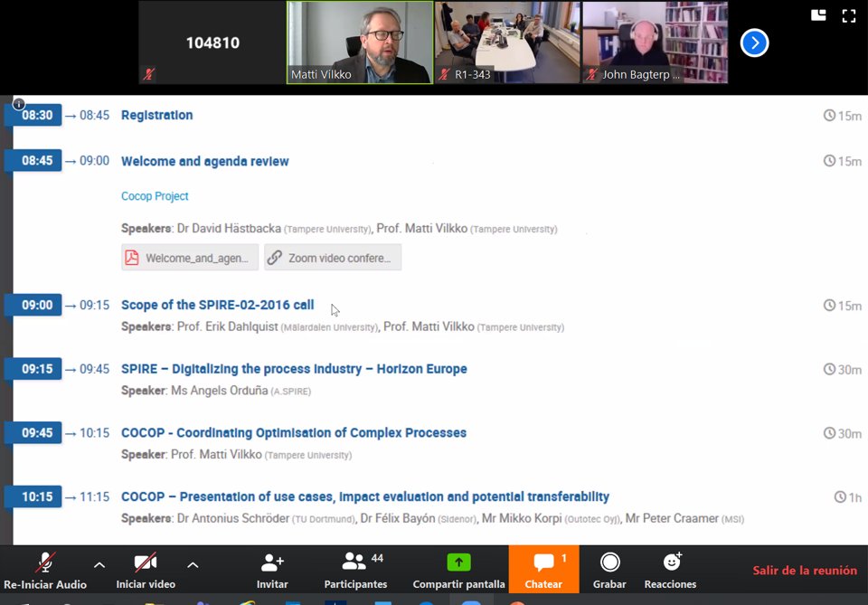868x605 pixels.
Task: Click Salir de la reunión
Action: tap(805, 570)
